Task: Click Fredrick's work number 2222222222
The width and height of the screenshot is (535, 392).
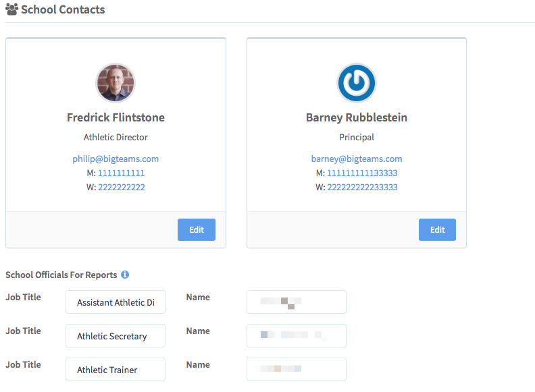Action: 122,188
